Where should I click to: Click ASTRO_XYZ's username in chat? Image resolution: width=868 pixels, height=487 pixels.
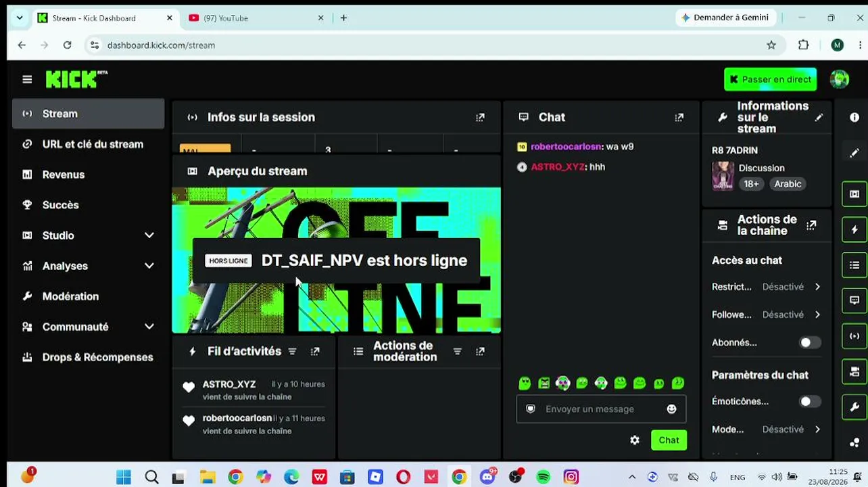click(558, 167)
